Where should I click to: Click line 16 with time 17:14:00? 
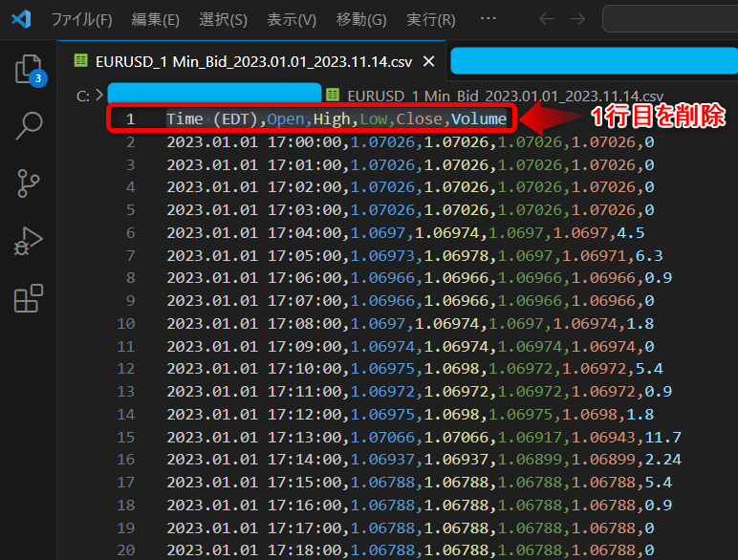click(x=423, y=460)
